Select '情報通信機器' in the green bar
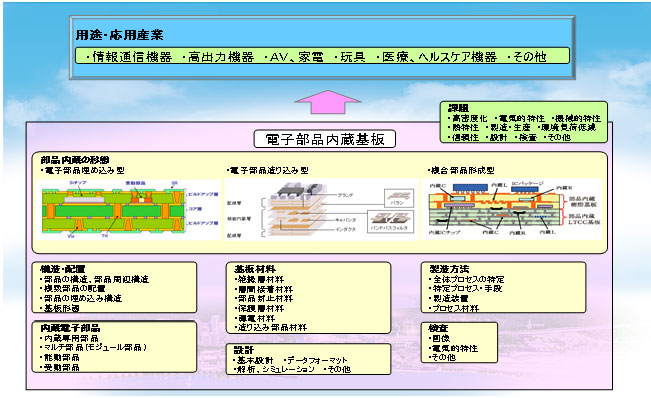 tap(132, 56)
